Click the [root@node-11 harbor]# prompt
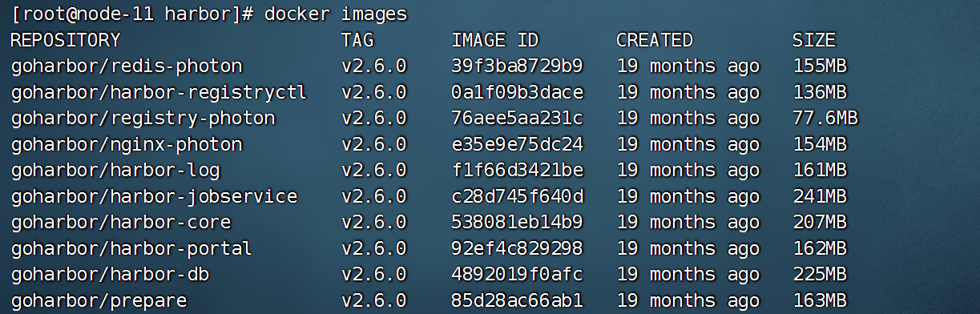This screenshot has width=980, height=314. (131, 14)
